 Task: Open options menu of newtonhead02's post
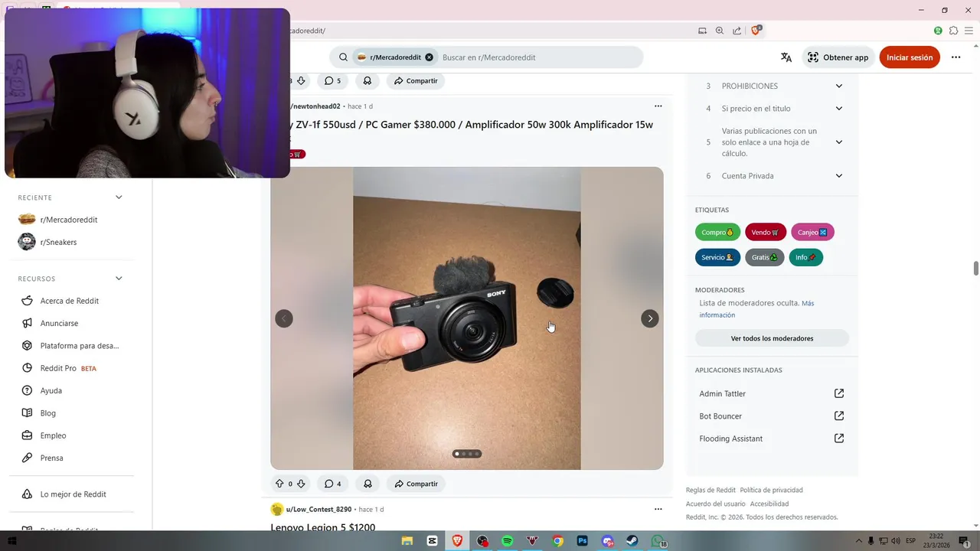658,106
